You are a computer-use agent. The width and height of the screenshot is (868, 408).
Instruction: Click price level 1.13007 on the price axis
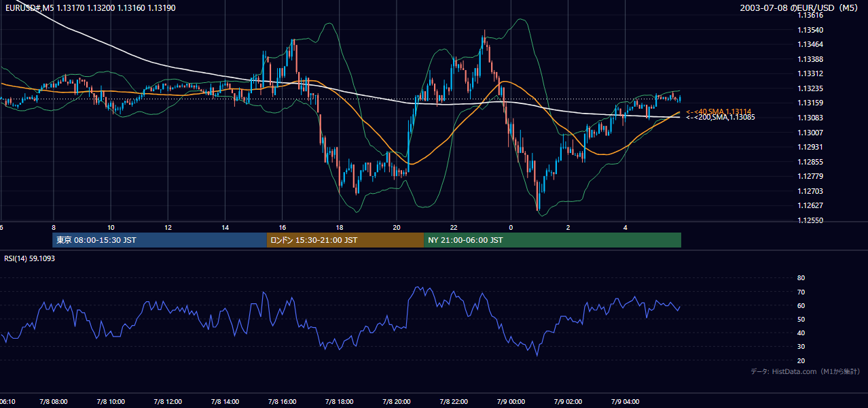[x=810, y=133]
